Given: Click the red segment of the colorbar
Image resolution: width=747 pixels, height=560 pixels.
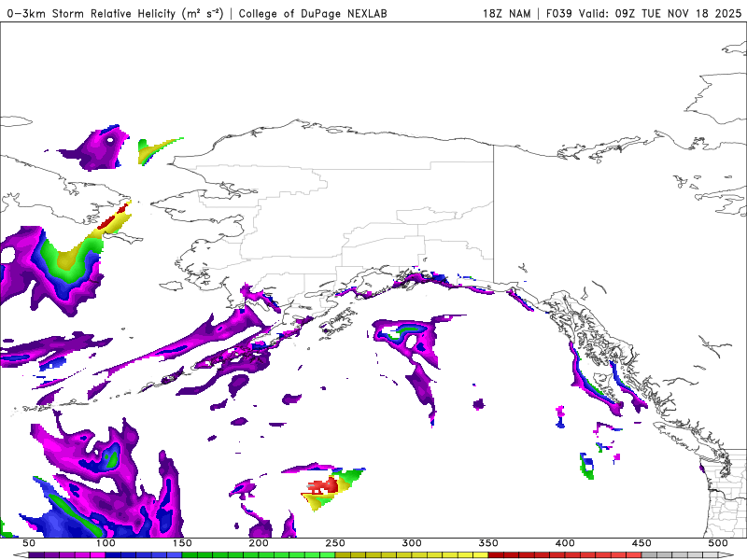Looking at the screenshot, I should 565,555.
